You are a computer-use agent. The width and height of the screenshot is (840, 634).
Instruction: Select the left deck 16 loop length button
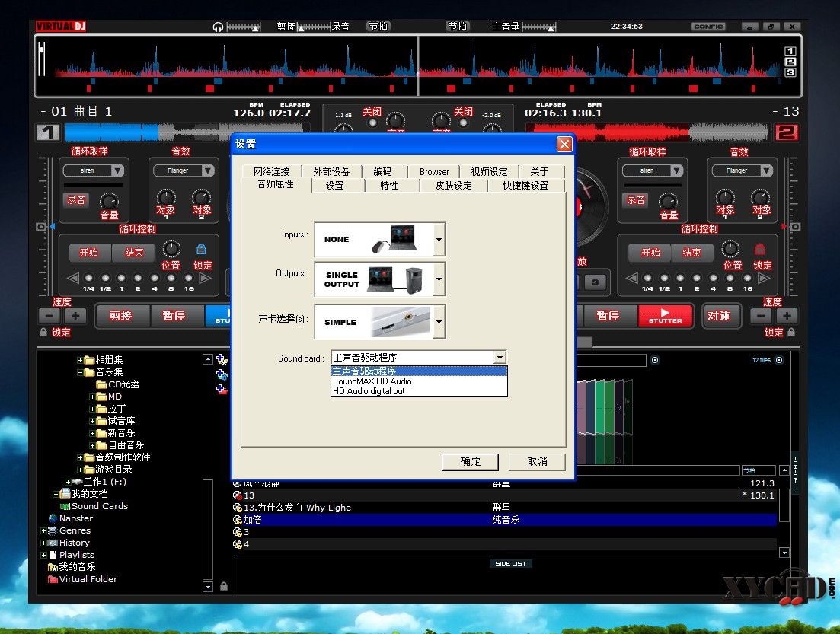click(189, 278)
